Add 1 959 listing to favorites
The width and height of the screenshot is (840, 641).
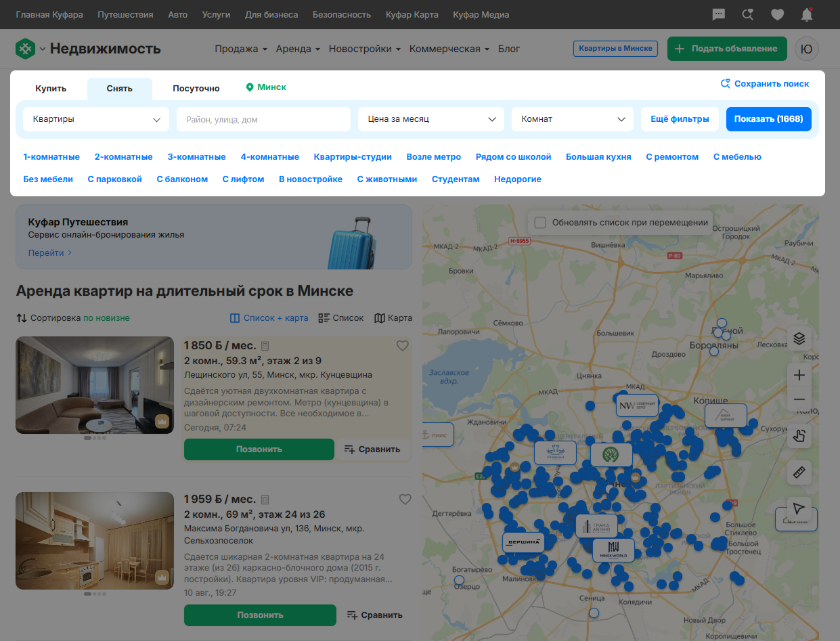click(405, 500)
